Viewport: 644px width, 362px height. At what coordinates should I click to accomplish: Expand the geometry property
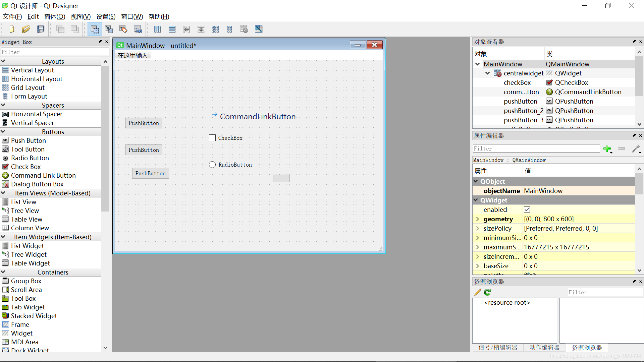pyautogui.click(x=478, y=219)
